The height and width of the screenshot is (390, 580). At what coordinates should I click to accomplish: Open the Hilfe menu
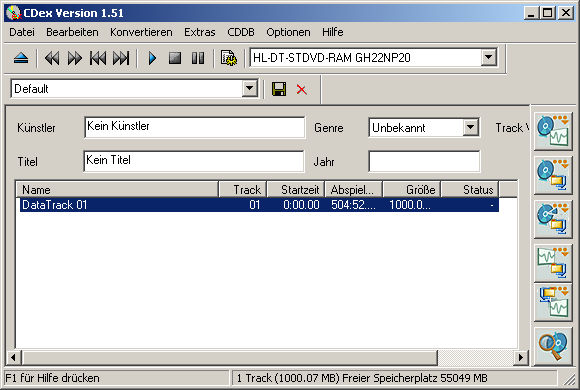tap(333, 32)
